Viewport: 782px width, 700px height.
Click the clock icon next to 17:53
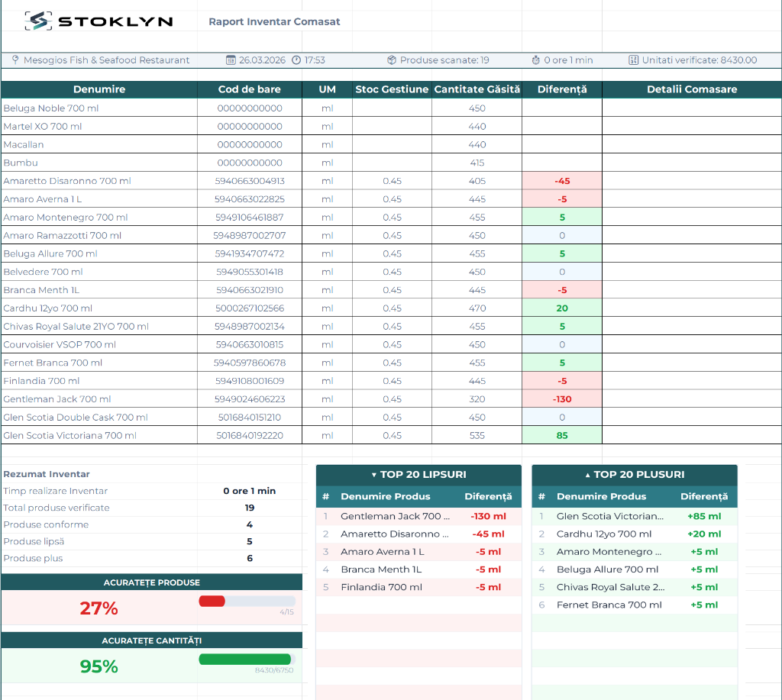click(296, 60)
